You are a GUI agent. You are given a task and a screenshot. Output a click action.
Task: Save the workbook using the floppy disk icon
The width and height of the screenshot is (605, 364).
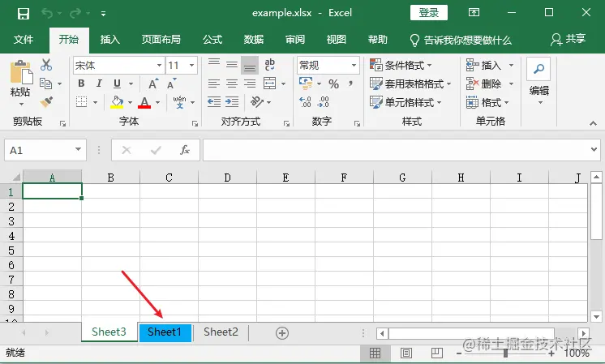[x=24, y=14]
